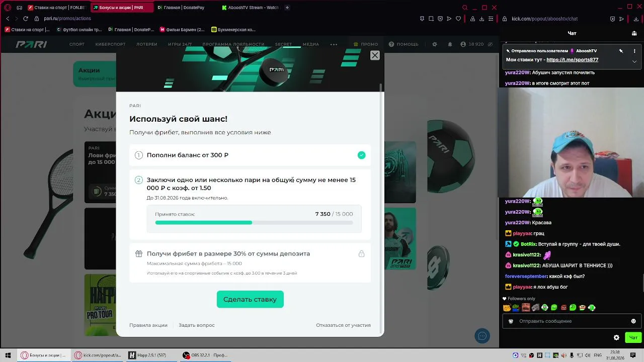Click the green Сделать ставку button
The height and width of the screenshot is (362, 644).
pos(250,299)
